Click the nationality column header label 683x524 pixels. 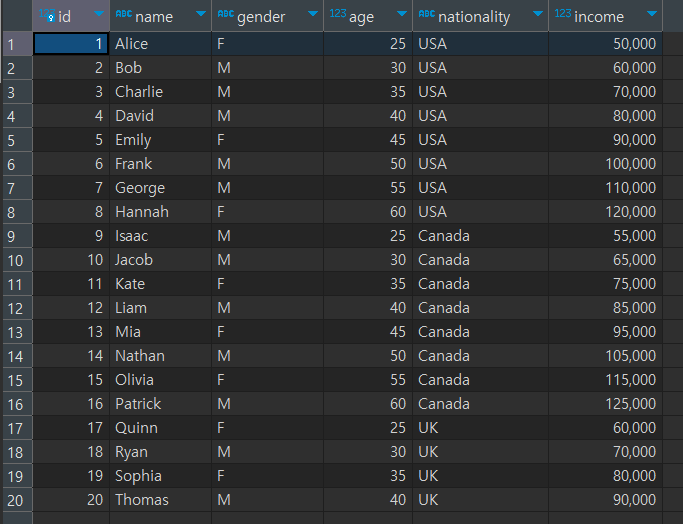[x=474, y=17]
